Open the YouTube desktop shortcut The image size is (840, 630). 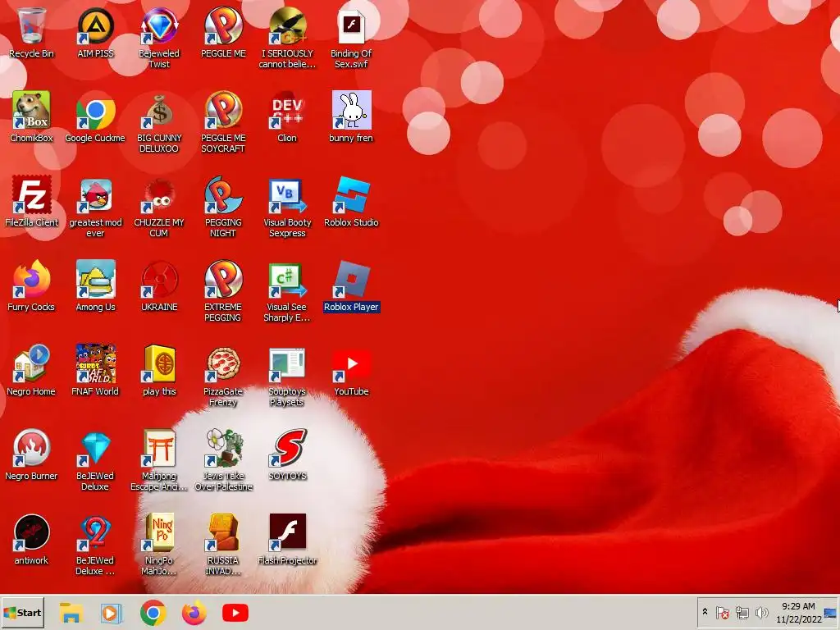point(351,371)
